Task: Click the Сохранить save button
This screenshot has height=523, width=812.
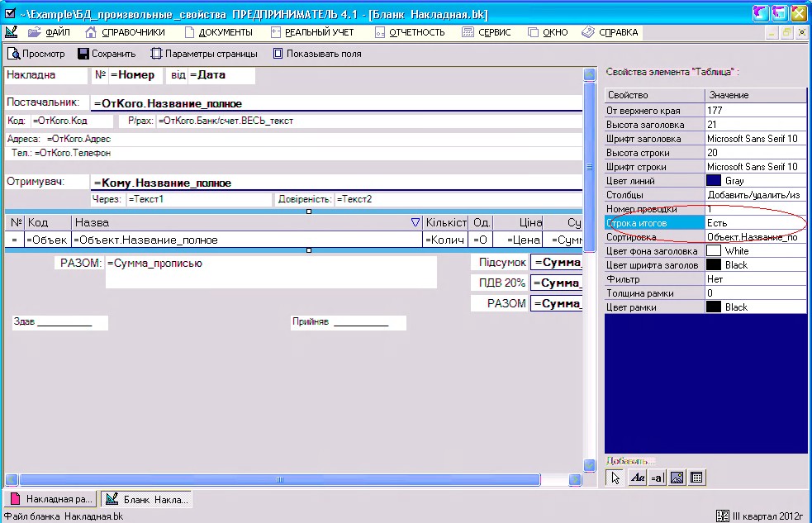Action: [107, 54]
